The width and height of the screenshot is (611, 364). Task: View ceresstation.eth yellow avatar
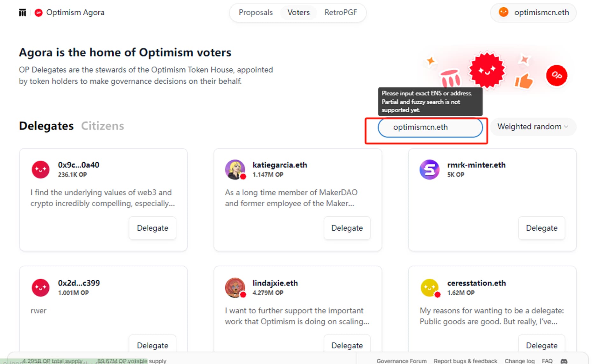tap(430, 288)
